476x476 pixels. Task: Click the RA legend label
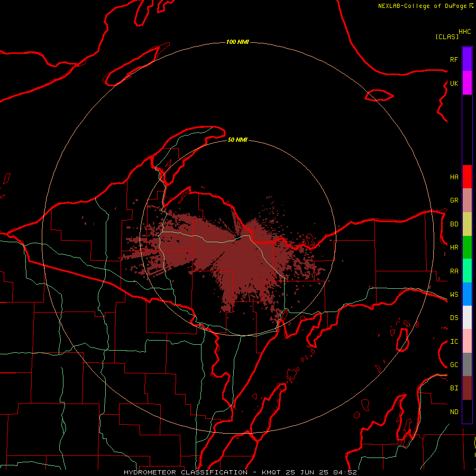[454, 271]
